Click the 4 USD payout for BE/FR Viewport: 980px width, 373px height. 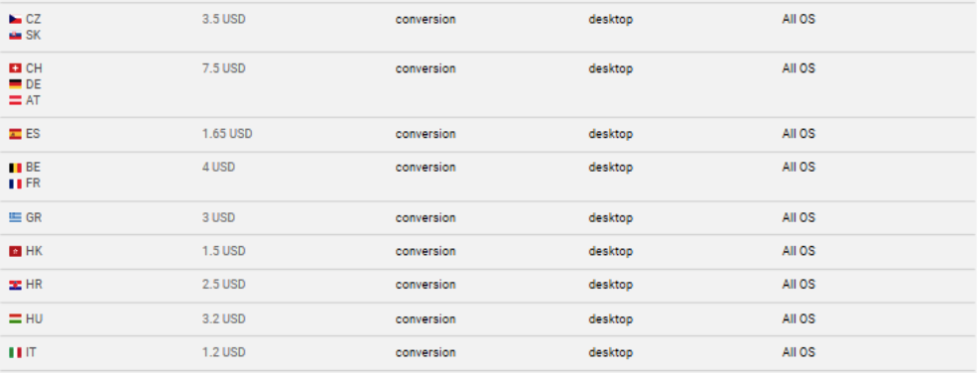218,168
